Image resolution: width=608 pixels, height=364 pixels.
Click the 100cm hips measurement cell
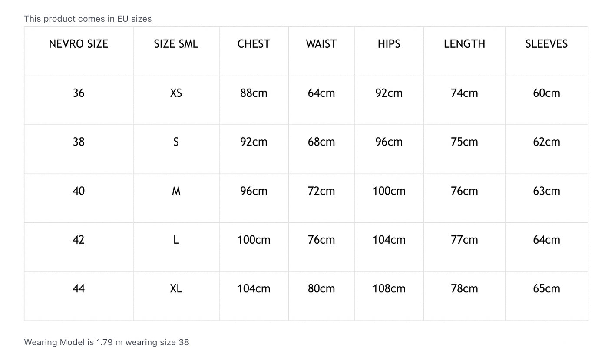coord(389,191)
